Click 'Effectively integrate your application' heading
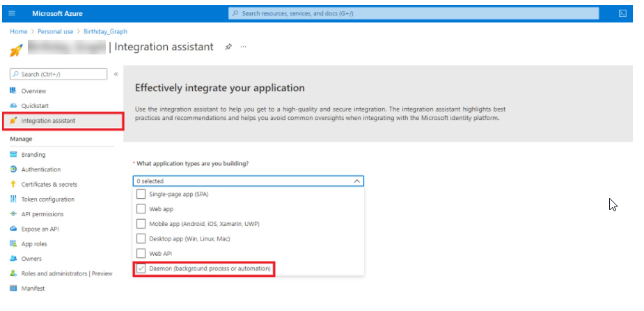 (220, 88)
